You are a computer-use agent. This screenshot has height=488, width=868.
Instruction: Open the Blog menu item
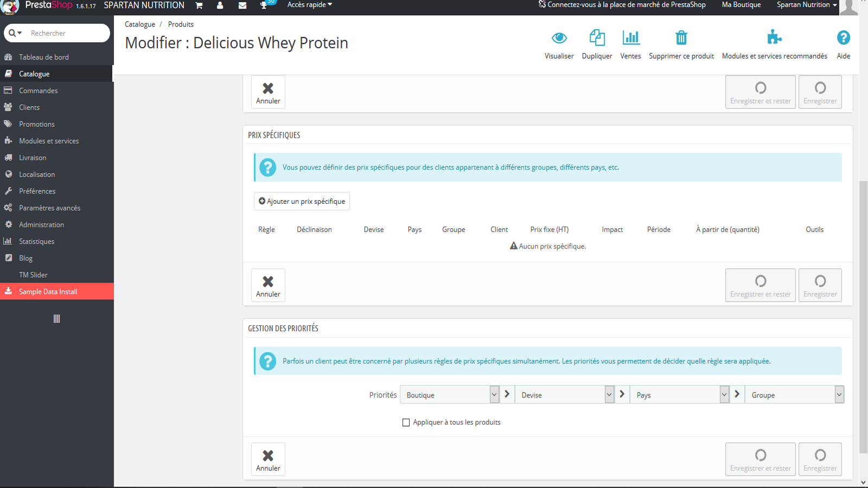click(x=56, y=259)
